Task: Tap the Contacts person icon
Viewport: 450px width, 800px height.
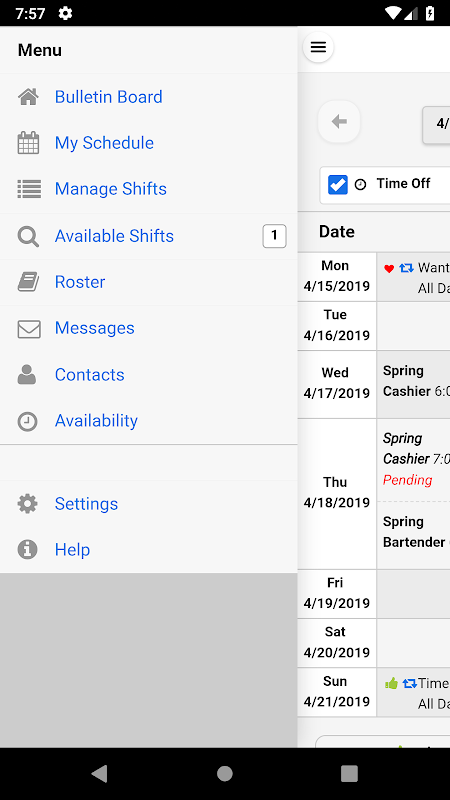Action: click(27, 374)
